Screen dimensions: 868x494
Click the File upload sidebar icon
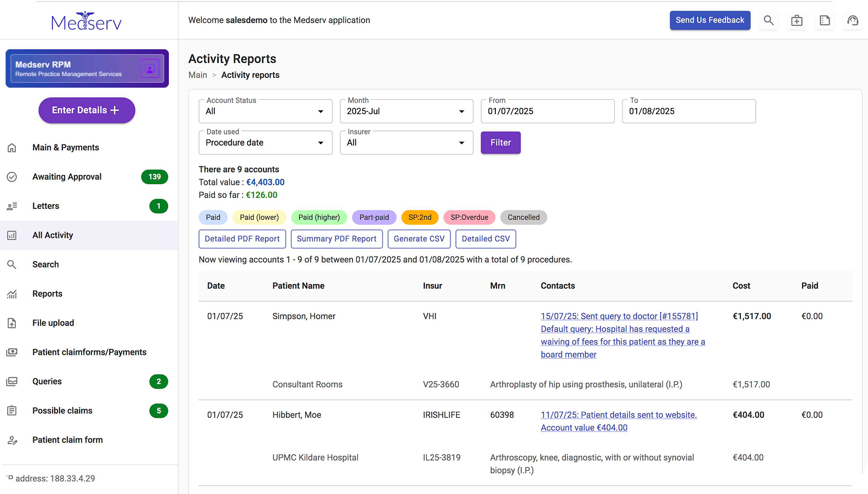pyautogui.click(x=12, y=323)
